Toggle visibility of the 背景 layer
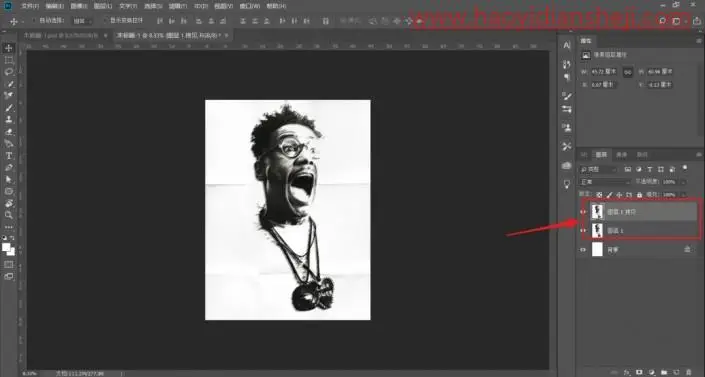Image resolution: width=705 pixels, height=377 pixels. pos(583,249)
